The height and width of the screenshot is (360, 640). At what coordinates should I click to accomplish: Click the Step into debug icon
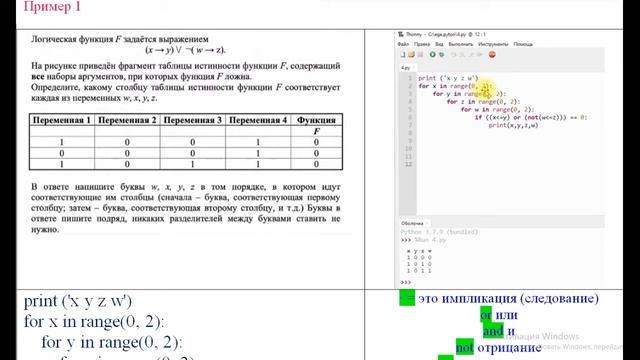pos(462,54)
